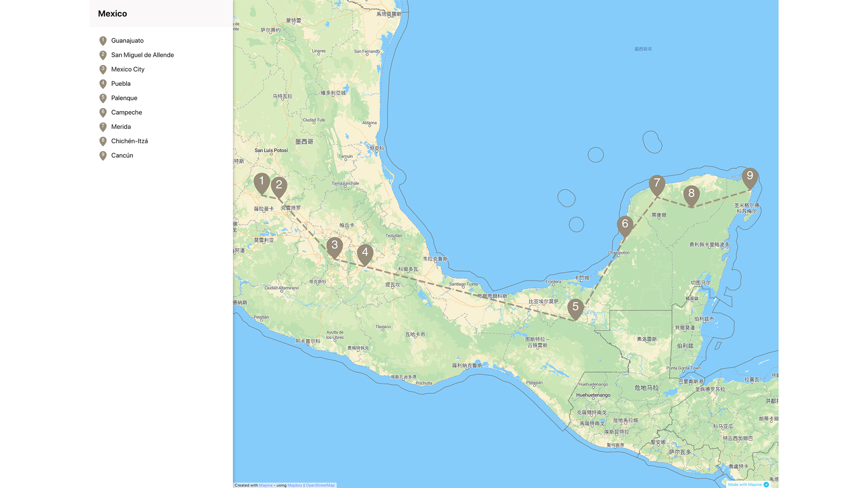868x488 pixels.
Task: Click map marker 7 at Merida
Action: pyautogui.click(x=657, y=184)
